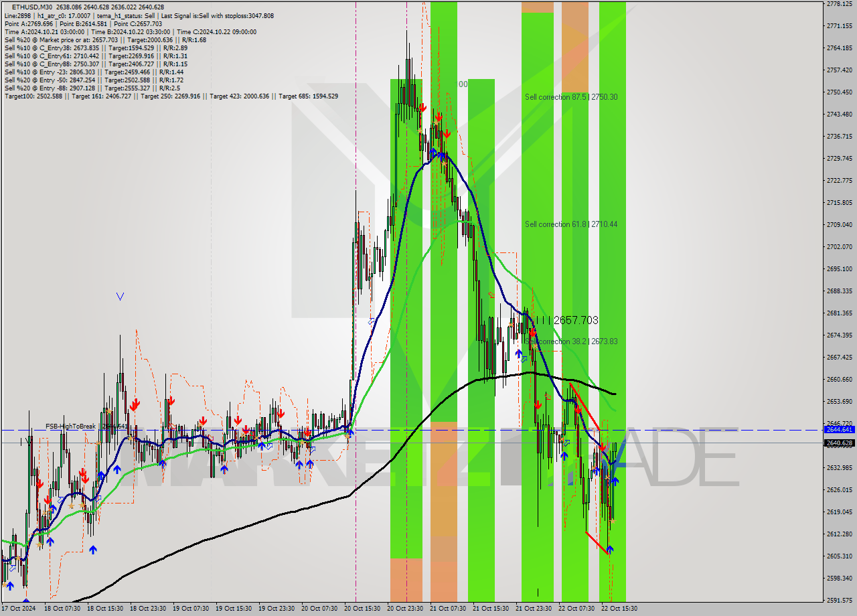Viewport: 857px width, 616px height.
Task: Click 2771.155 on the price axis
Action: [840, 25]
